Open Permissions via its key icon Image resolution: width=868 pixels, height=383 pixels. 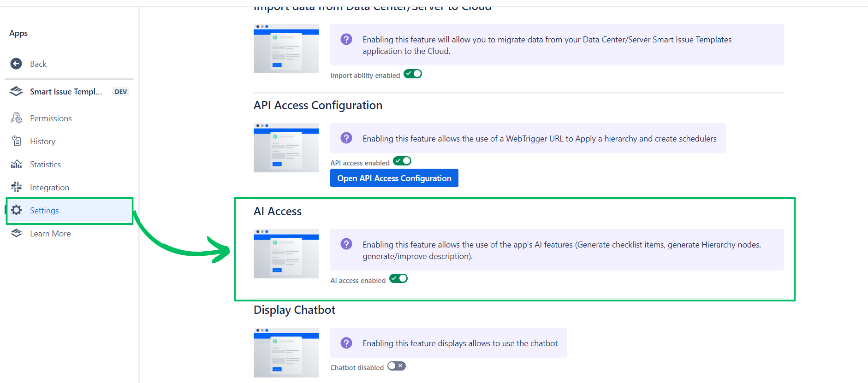[16, 118]
